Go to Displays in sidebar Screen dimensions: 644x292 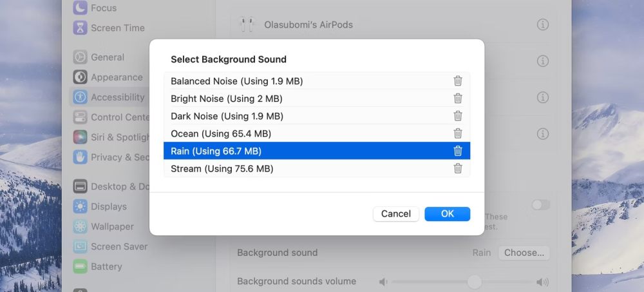(x=108, y=206)
